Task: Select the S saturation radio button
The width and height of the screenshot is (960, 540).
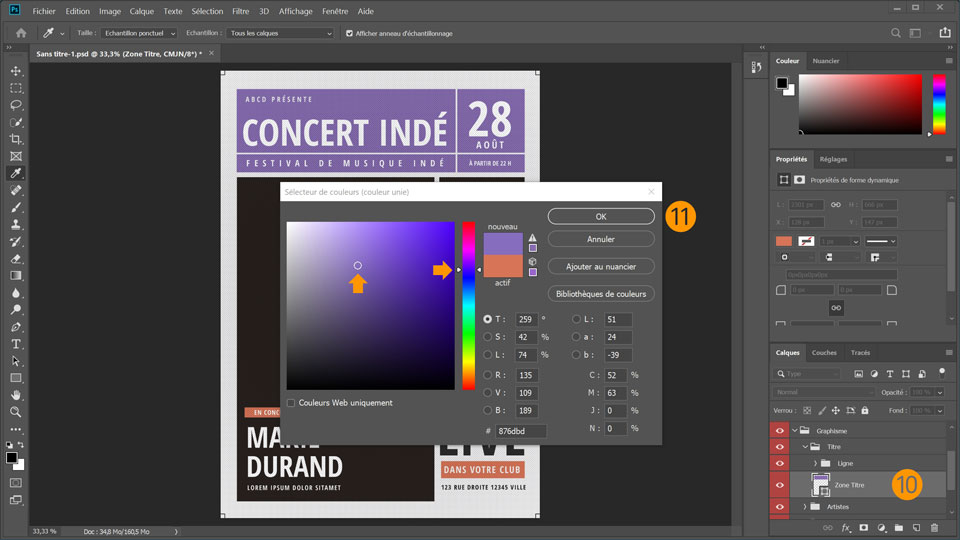Action: [487, 337]
